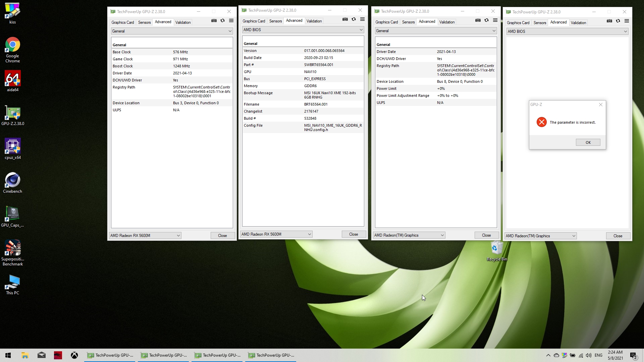The height and width of the screenshot is (362, 644).
Task: Open AMD Radeon(TM) Graphics selector in third window
Action: pyautogui.click(x=409, y=235)
